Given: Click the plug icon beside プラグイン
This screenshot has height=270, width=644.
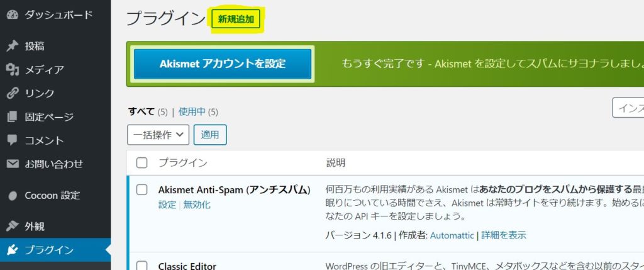Looking at the screenshot, I should (13, 250).
